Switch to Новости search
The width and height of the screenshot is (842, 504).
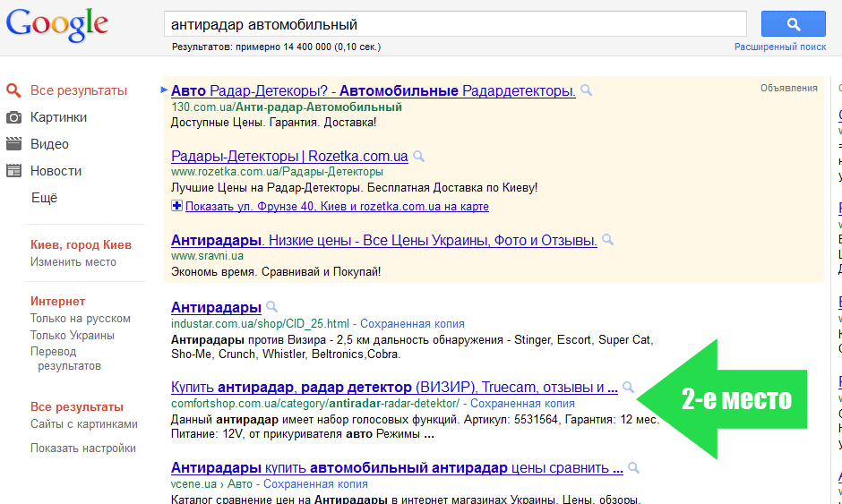tap(56, 171)
